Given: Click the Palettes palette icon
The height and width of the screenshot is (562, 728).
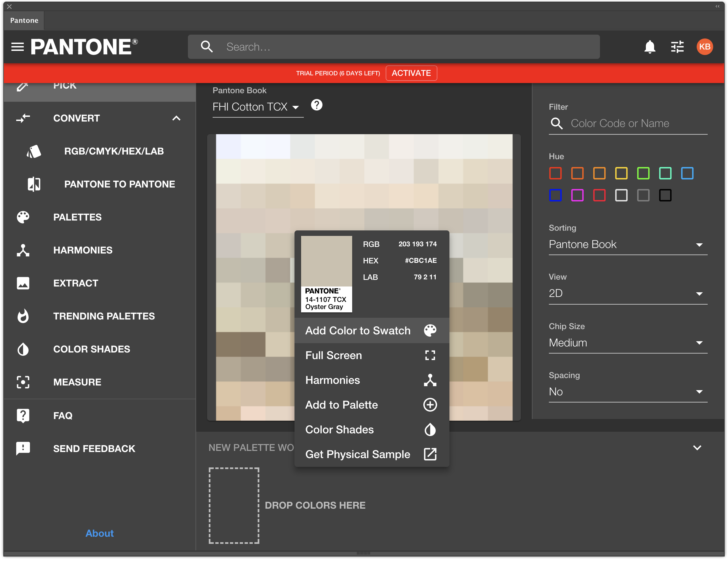Looking at the screenshot, I should [23, 217].
